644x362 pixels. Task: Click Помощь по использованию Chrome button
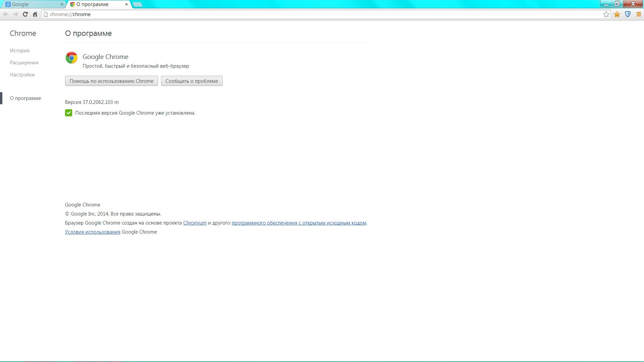pyautogui.click(x=111, y=81)
